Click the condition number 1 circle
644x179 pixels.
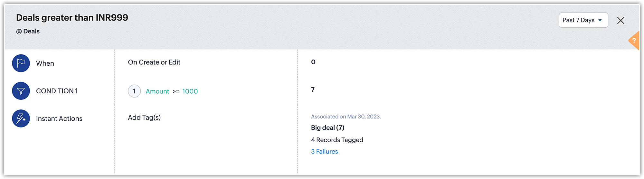click(x=134, y=91)
